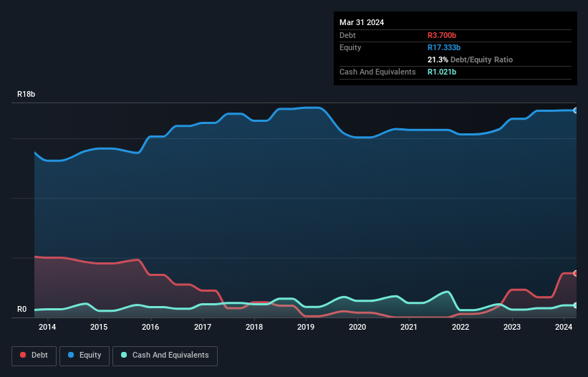Toggle Cash And Equivalents legend button
The image size is (588, 377).
pyautogui.click(x=165, y=355)
